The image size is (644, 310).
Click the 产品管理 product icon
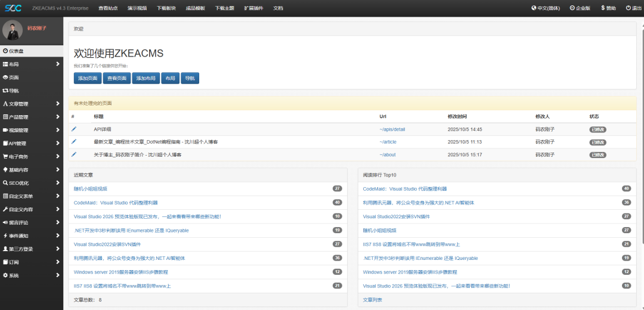click(x=5, y=117)
